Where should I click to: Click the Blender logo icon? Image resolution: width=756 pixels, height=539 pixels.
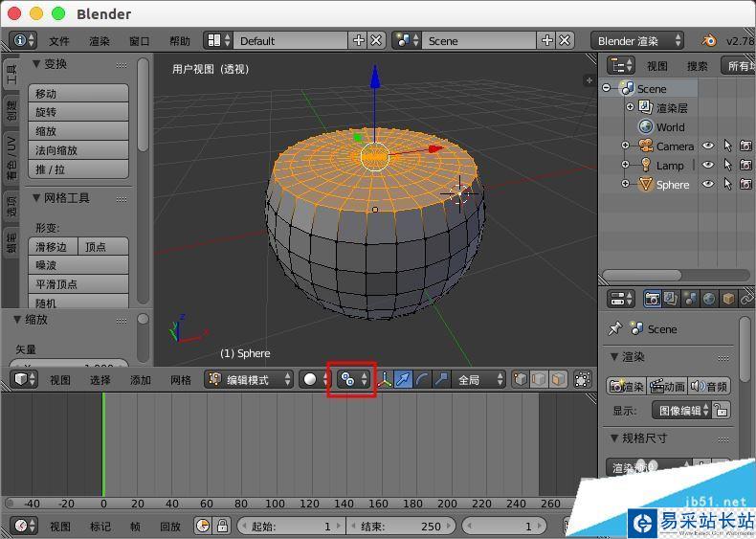pos(708,40)
